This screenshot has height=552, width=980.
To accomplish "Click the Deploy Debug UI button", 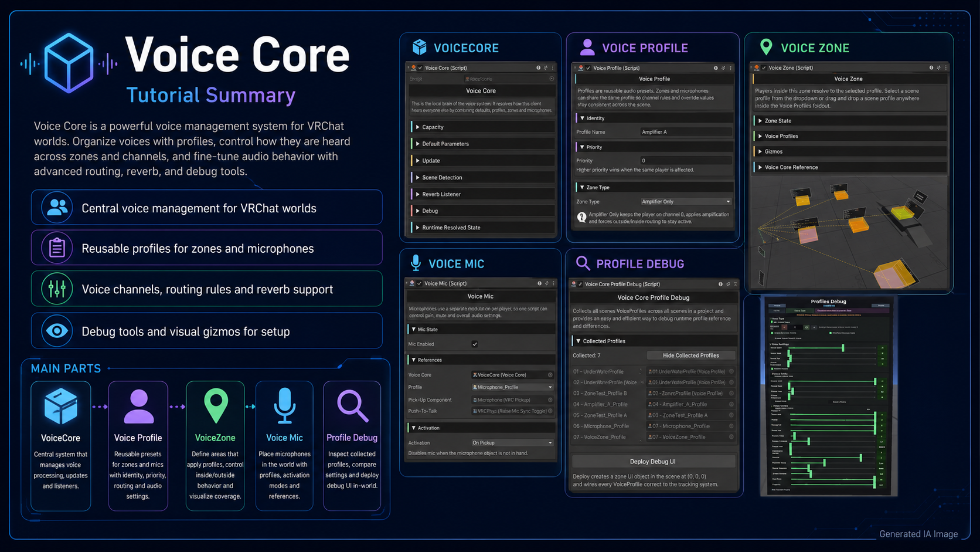I will tap(653, 462).
